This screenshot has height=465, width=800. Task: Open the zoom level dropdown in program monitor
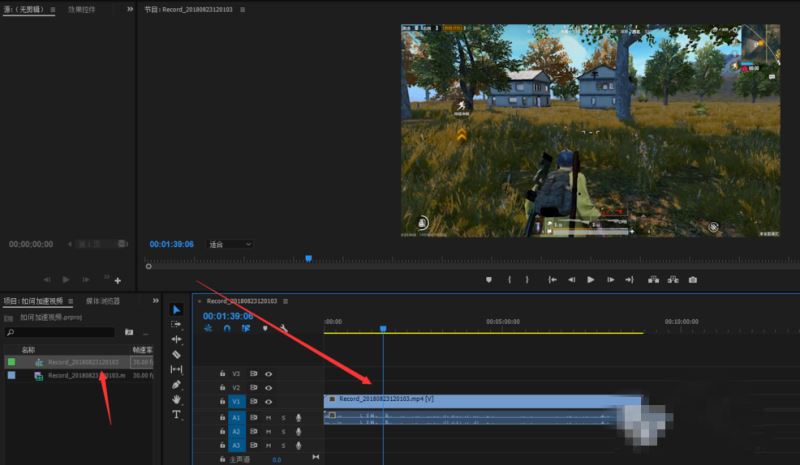[x=230, y=244]
